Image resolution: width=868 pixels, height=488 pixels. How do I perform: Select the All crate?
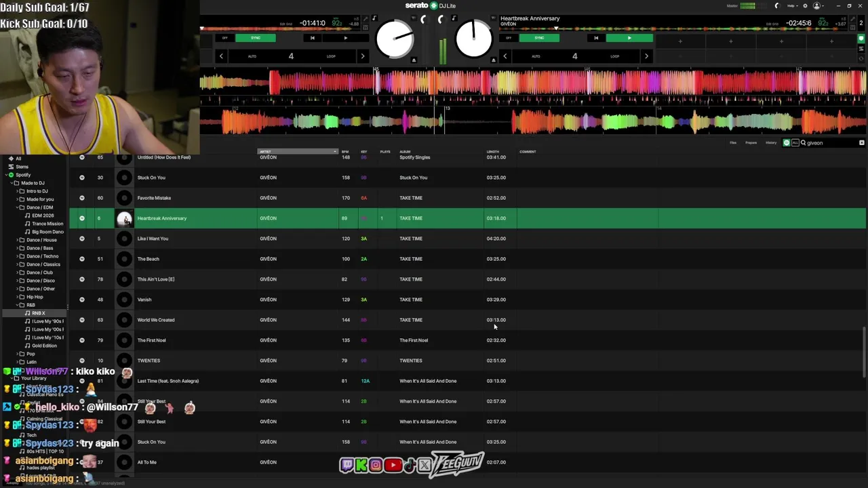[18, 159]
